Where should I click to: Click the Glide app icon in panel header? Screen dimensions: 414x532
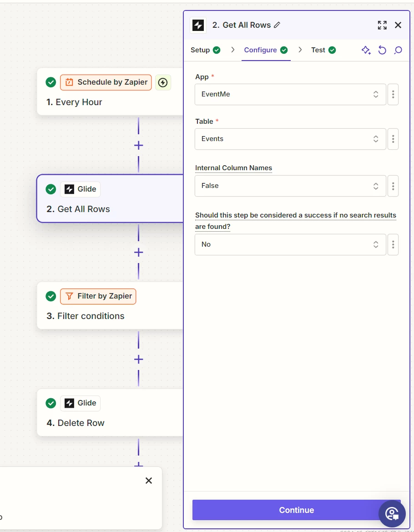pyautogui.click(x=198, y=25)
